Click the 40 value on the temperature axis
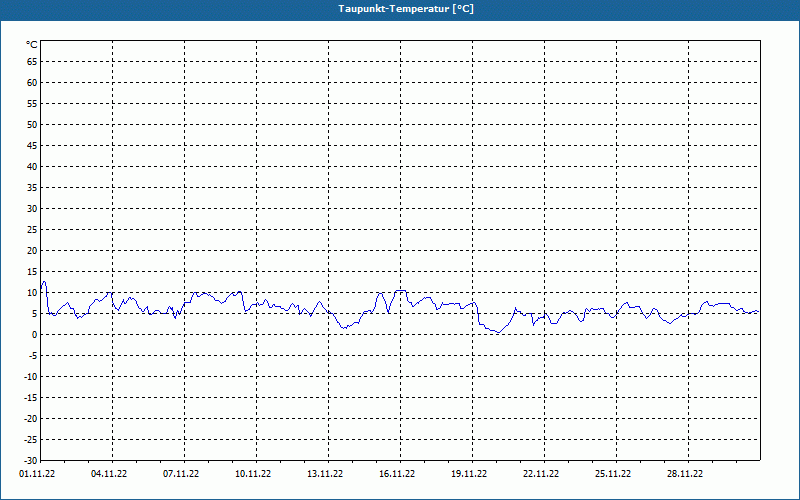 32,167
